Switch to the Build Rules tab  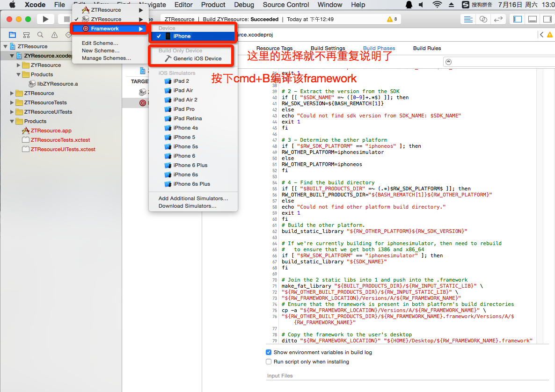pyautogui.click(x=427, y=49)
